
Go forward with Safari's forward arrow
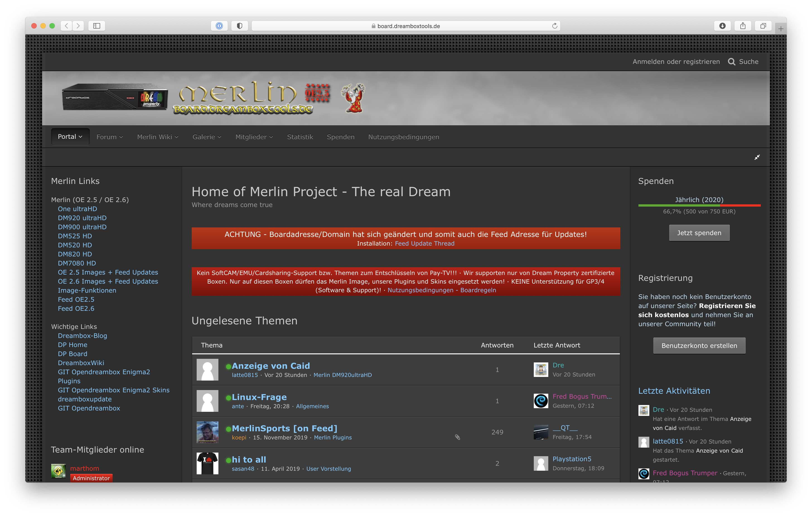click(78, 26)
